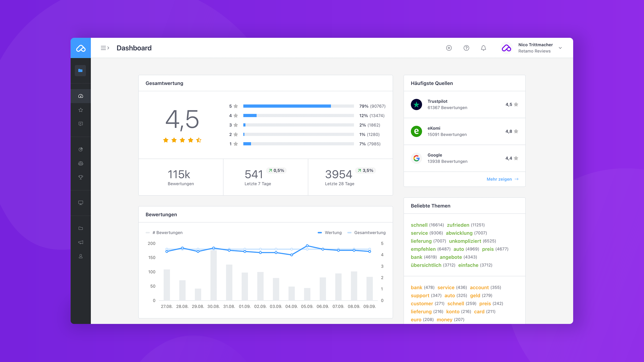Select the megaphone campaigns icon
The image size is (644, 362).
[80, 242]
